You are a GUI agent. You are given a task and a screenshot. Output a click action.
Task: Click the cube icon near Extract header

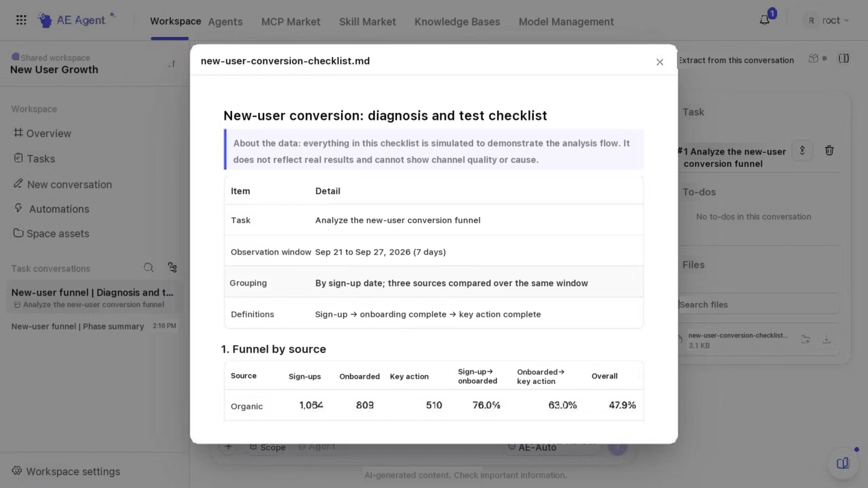pyautogui.click(x=813, y=58)
